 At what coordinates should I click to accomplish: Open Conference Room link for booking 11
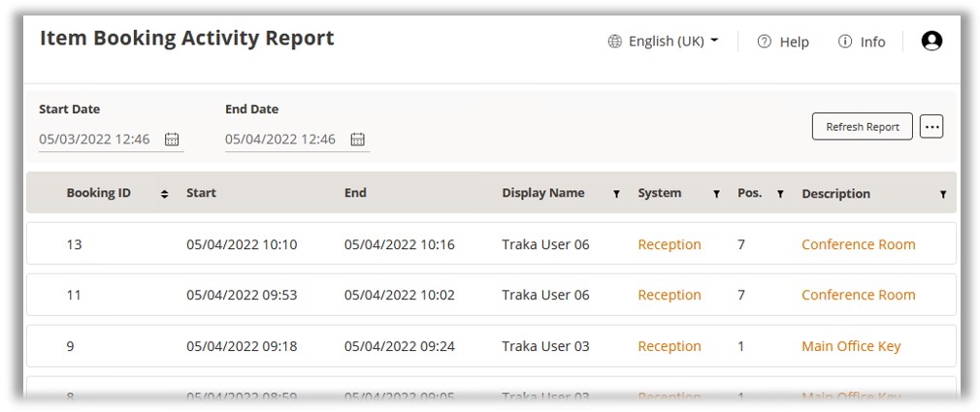[x=858, y=295]
